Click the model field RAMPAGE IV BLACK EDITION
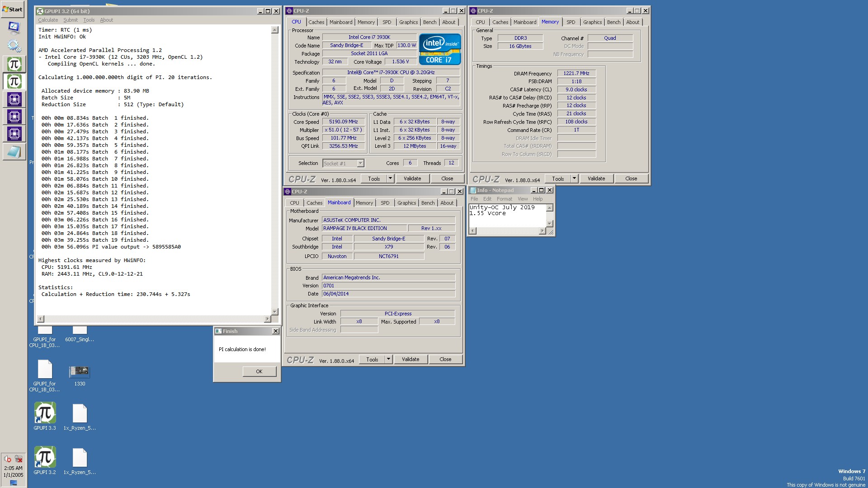This screenshot has width=868, height=488. (364, 229)
